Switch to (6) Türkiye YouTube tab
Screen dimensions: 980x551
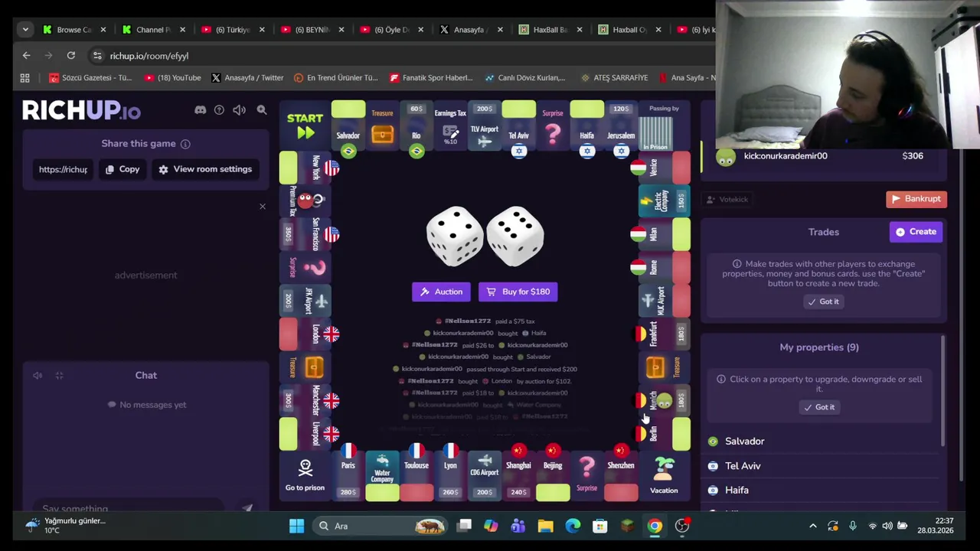pyautogui.click(x=233, y=30)
